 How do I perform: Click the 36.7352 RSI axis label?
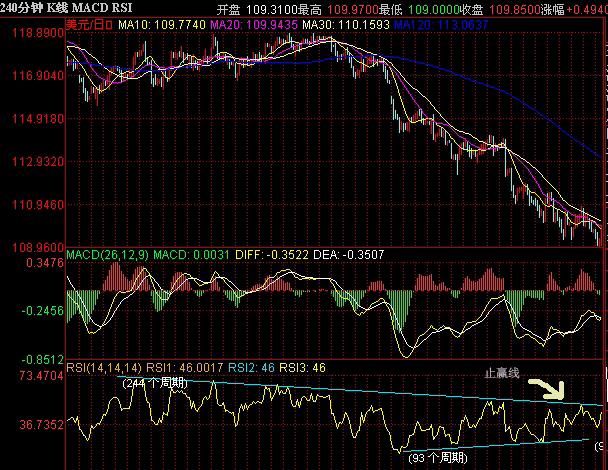pos(41,425)
